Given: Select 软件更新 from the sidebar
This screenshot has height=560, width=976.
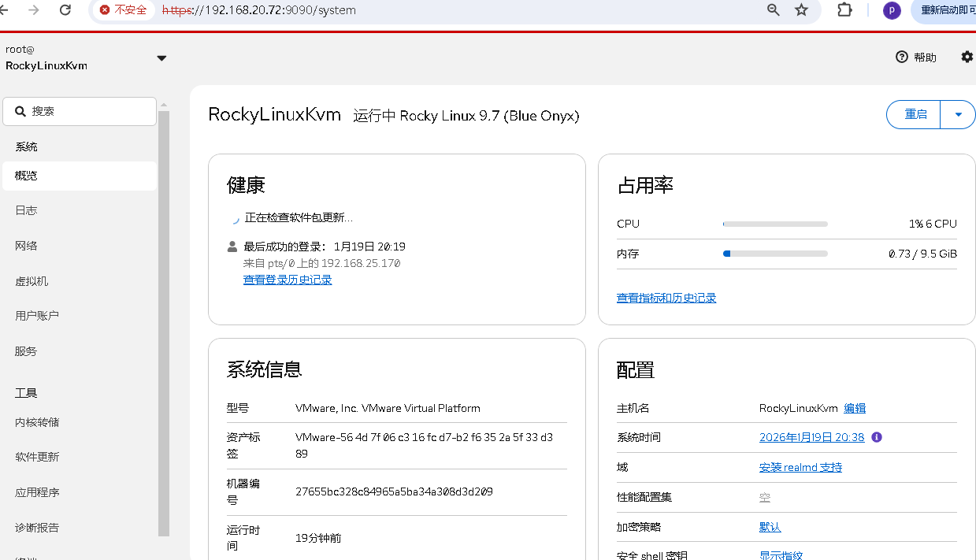Looking at the screenshot, I should tap(37, 457).
